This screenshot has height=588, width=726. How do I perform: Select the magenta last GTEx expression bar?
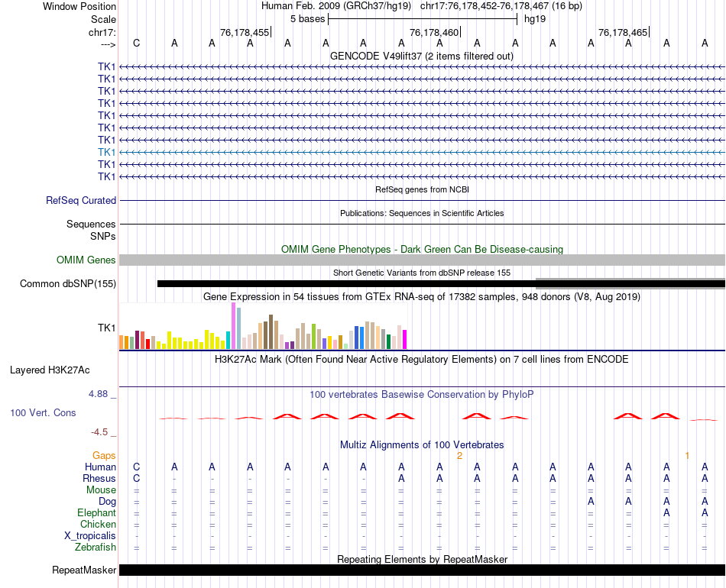coord(404,339)
